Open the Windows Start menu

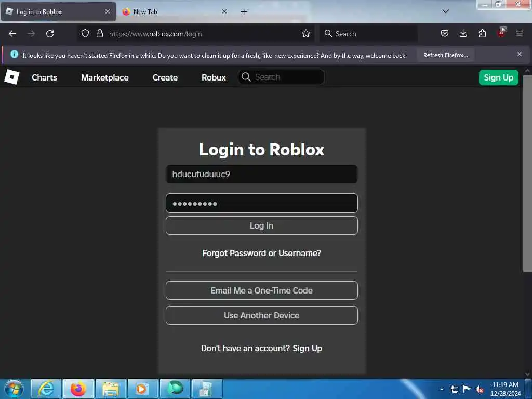coord(14,389)
